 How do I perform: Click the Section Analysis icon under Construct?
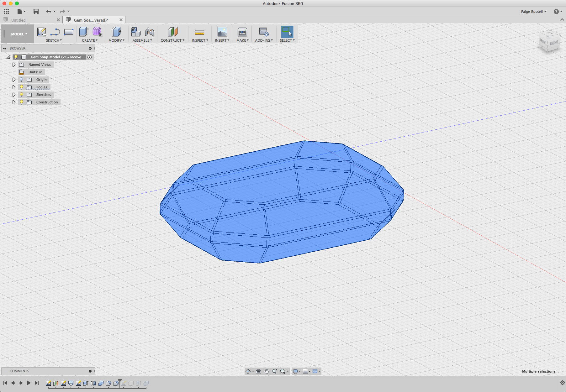pyautogui.click(x=172, y=32)
